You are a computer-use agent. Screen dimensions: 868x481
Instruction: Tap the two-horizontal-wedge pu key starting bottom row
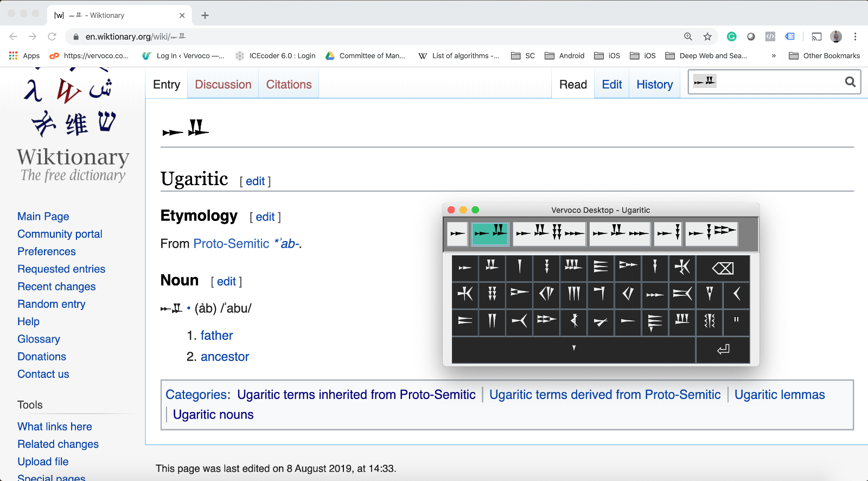coord(465,322)
